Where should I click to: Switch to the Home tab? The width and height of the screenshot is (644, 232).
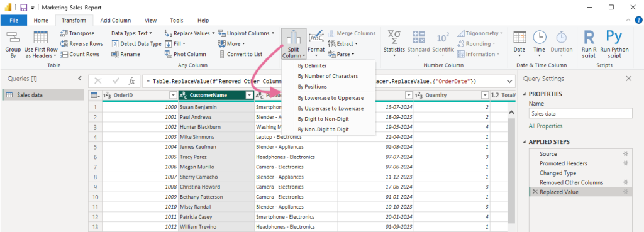click(x=41, y=20)
